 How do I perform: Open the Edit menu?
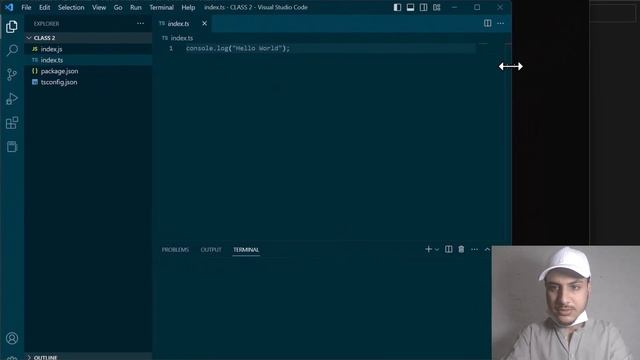point(44,7)
